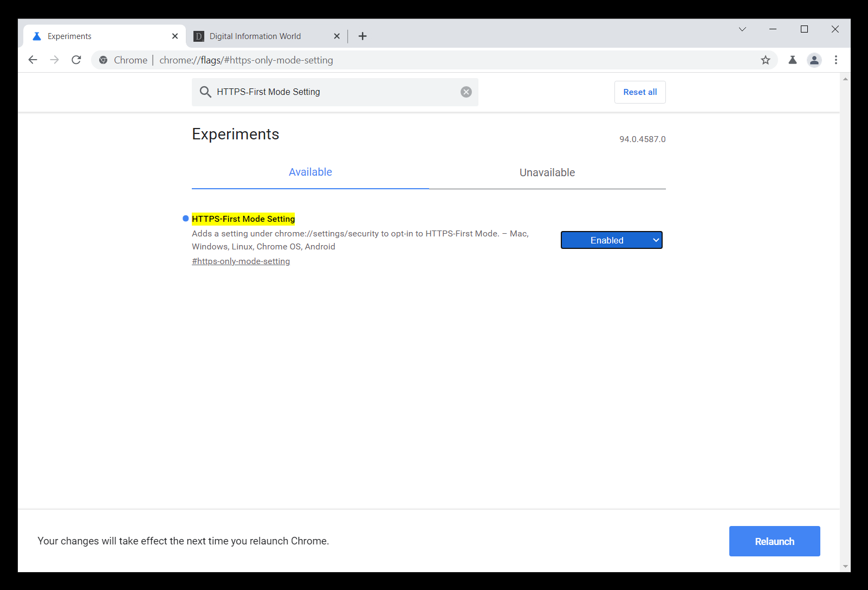The width and height of the screenshot is (868, 590).
Task: Clear the search field with the x icon
Action: coord(466,91)
